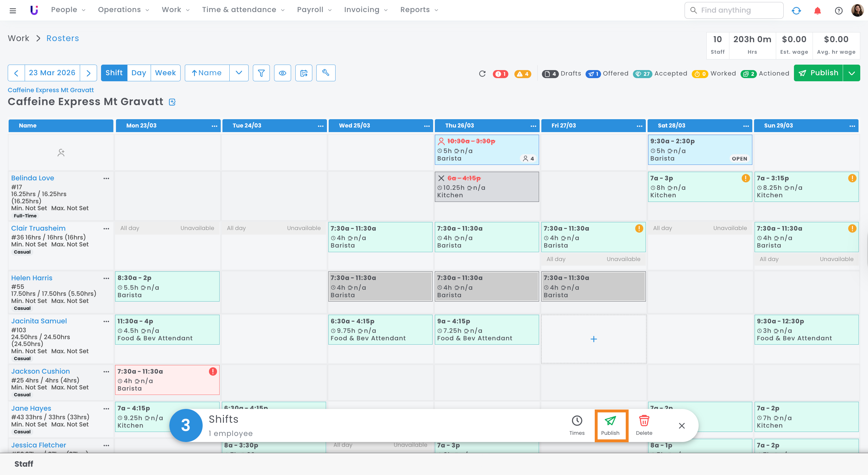Image resolution: width=868 pixels, height=475 pixels.
Task: Refresh the roster with circular arrow icon
Action: [x=482, y=74]
